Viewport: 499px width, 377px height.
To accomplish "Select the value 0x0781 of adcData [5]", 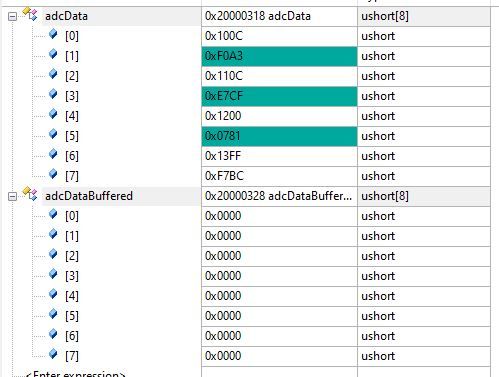I will (279, 136).
